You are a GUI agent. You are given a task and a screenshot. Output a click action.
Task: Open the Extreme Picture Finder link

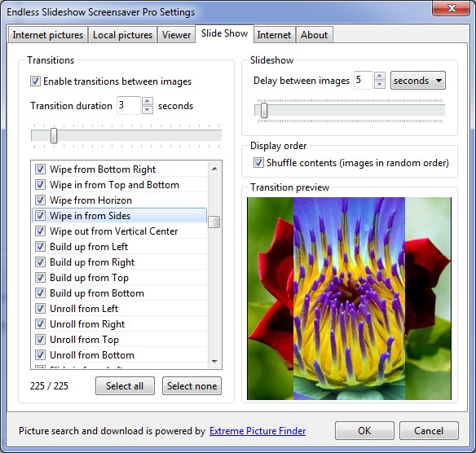tap(258, 431)
